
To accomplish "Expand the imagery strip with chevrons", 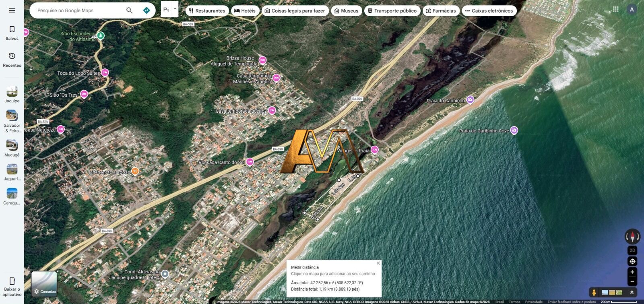I will (x=632, y=292).
